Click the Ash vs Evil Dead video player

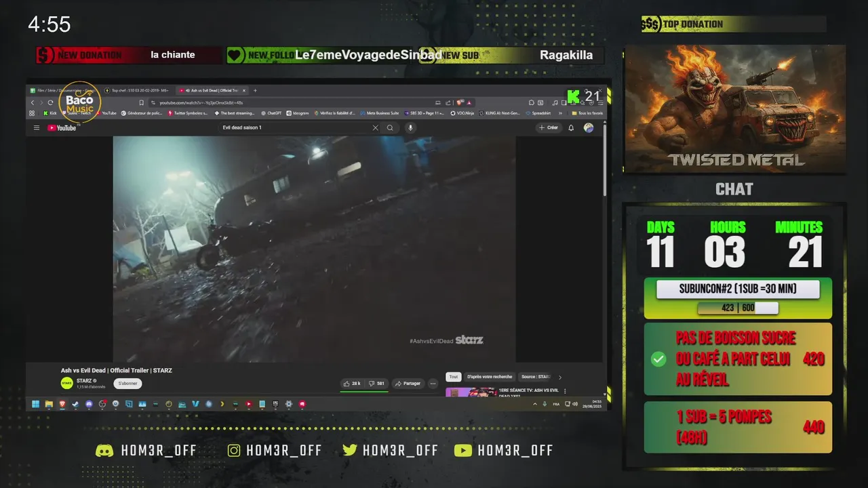point(314,249)
